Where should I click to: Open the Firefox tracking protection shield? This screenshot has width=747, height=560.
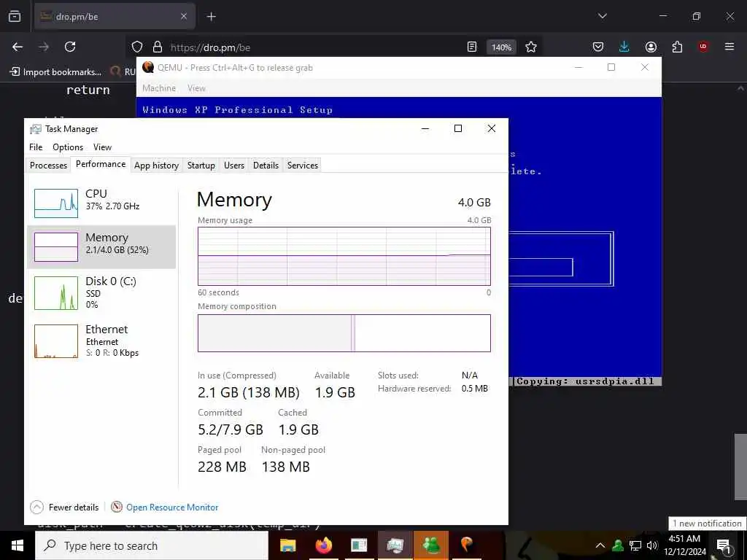click(137, 47)
